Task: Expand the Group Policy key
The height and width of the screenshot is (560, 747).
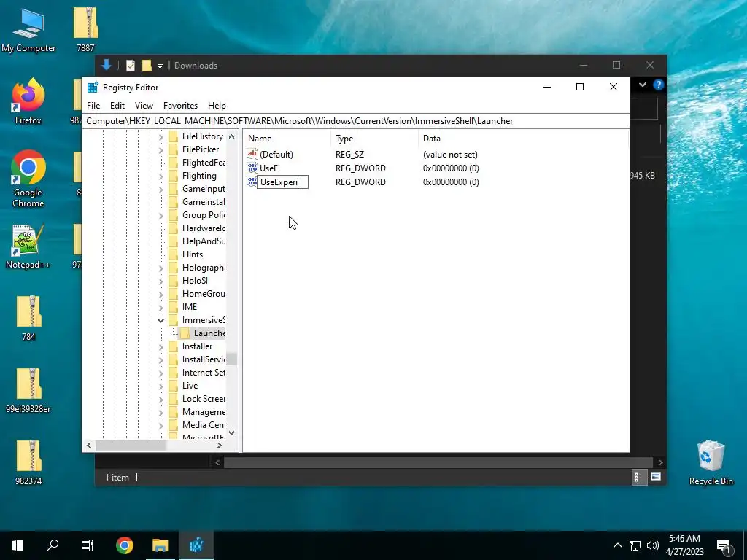Action: [160, 216]
